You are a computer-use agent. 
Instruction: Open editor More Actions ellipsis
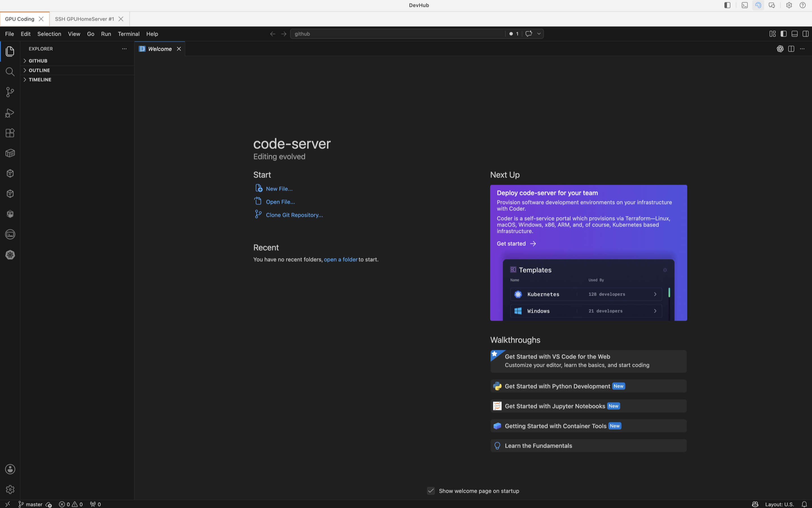802,49
